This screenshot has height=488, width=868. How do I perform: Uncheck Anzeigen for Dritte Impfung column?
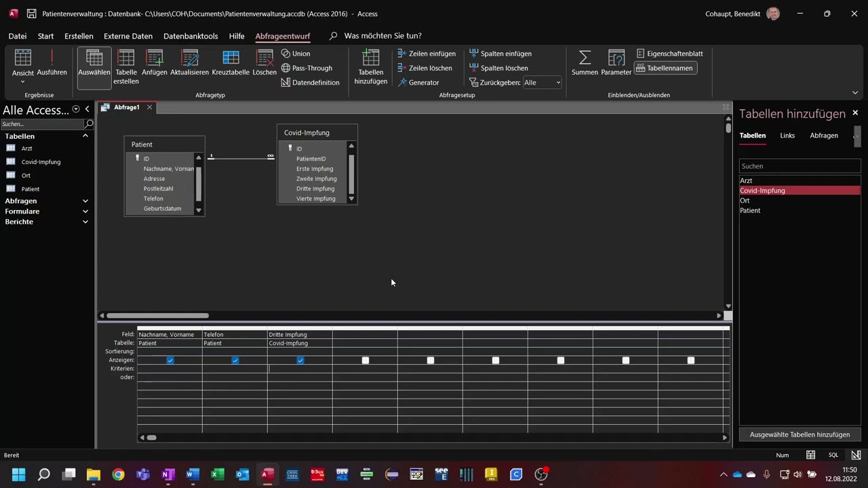tap(300, 361)
